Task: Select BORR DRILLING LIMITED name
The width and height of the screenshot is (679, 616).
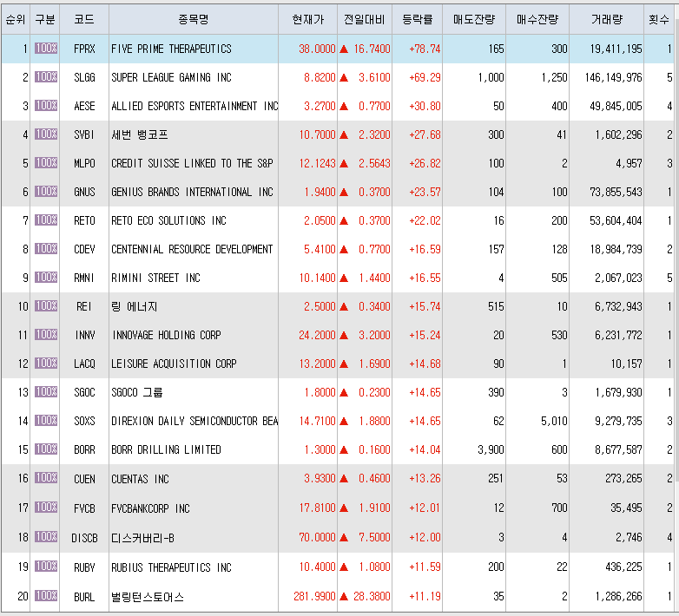Action: [167, 449]
